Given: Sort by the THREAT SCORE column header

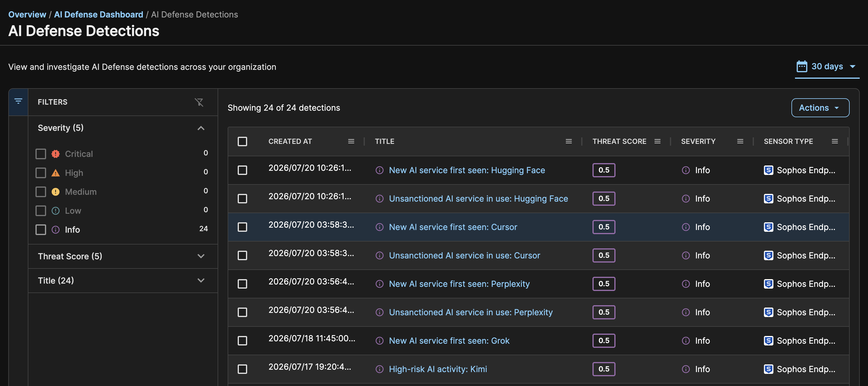Looking at the screenshot, I should [x=619, y=141].
